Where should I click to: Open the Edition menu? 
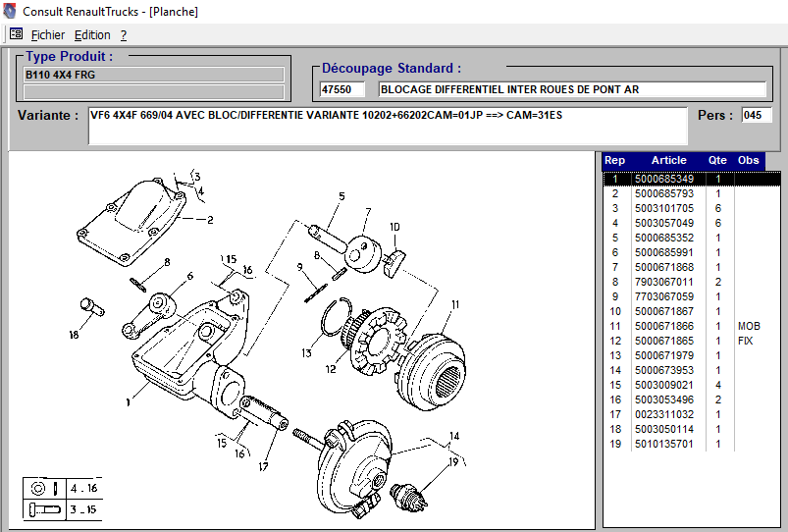click(92, 34)
